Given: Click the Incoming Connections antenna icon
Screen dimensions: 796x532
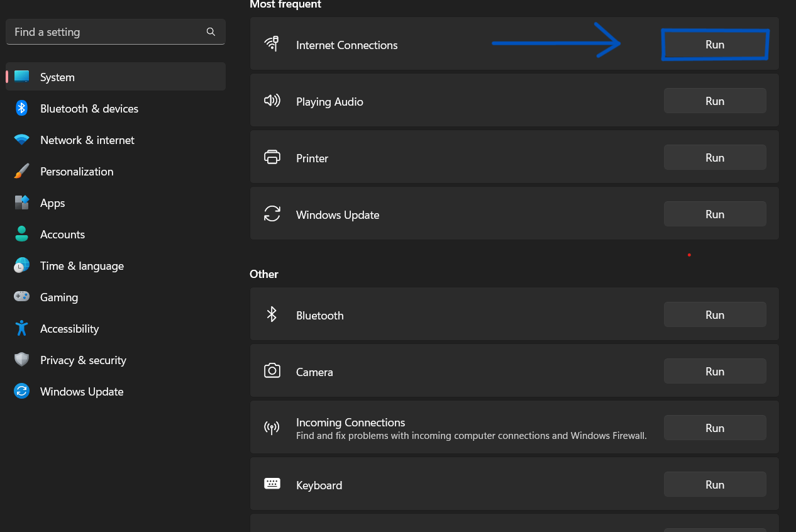Looking at the screenshot, I should tap(272, 428).
